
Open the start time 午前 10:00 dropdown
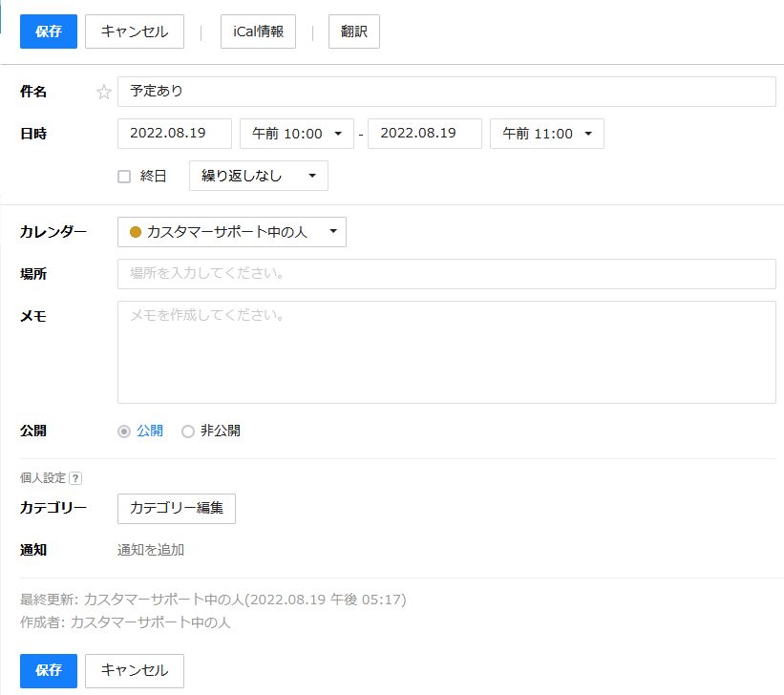(296, 135)
